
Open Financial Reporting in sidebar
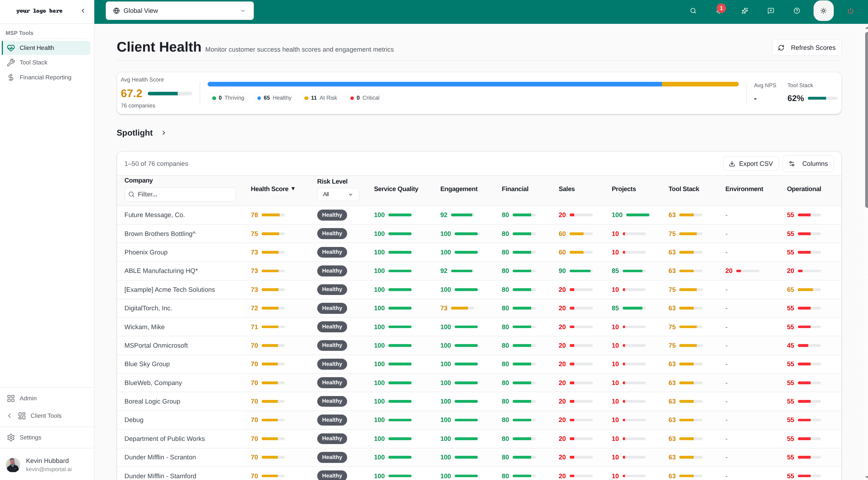45,77
